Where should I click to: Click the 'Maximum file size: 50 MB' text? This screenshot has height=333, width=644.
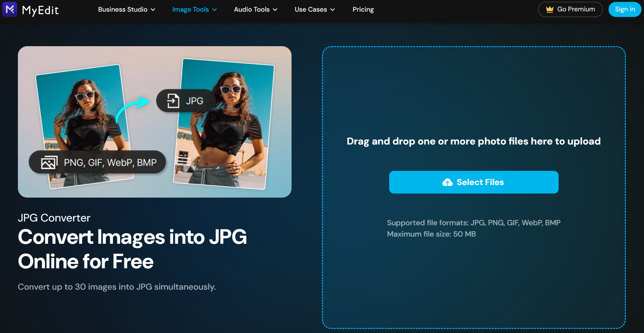[431, 234]
